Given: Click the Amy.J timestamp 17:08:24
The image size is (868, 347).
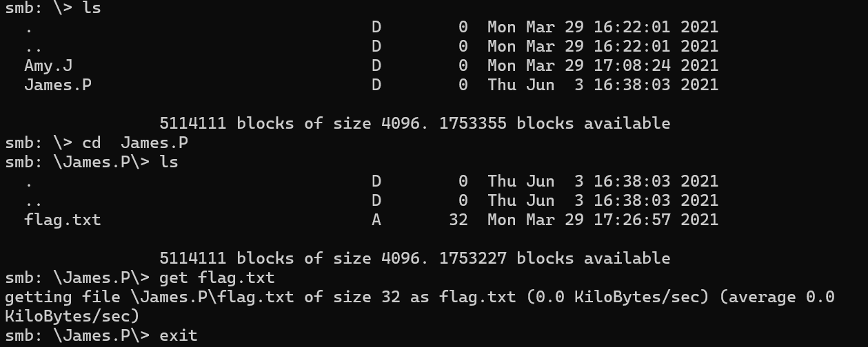Looking at the screenshot, I should coord(632,66).
